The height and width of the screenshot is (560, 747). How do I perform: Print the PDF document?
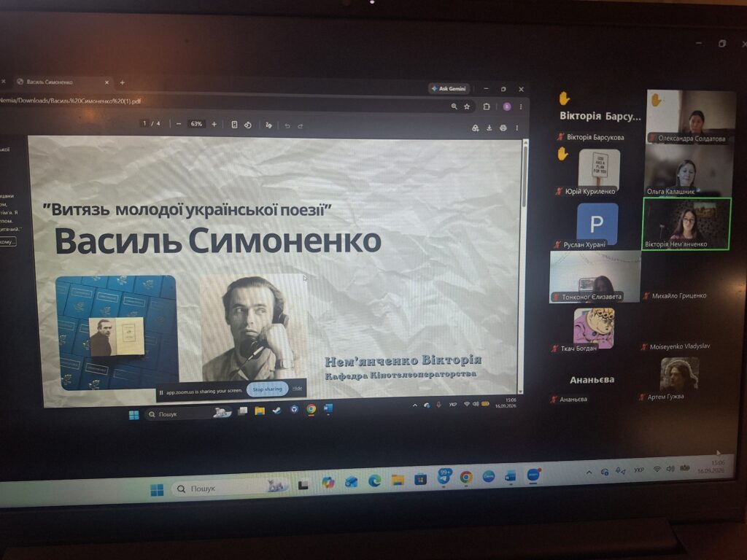click(503, 128)
